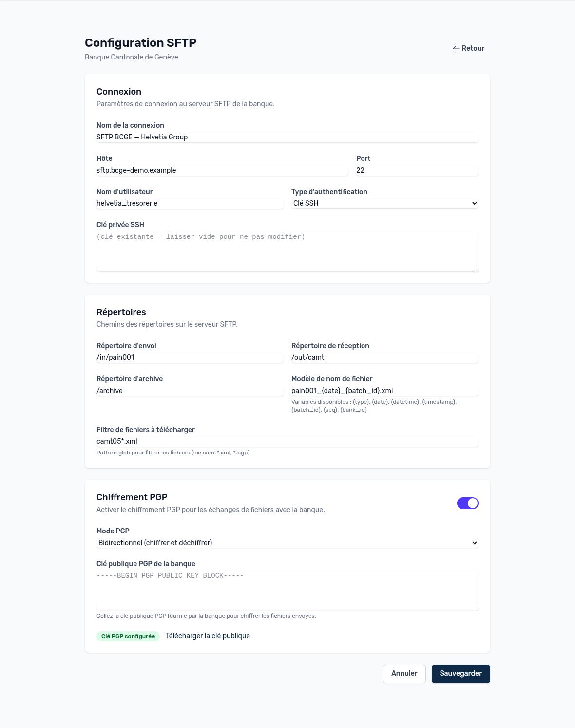Click the Clé PGP configurée badge
This screenshot has width=575, height=728.
pyautogui.click(x=128, y=636)
